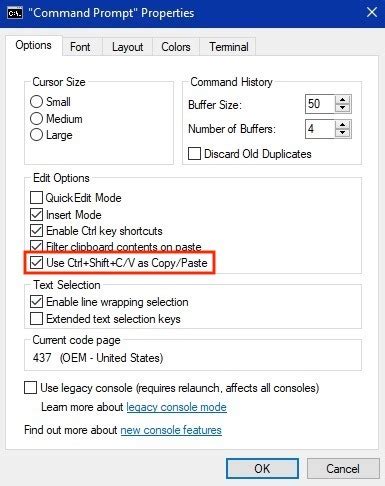
Task: Close the Properties dialog with X
Action: tap(372, 13)
